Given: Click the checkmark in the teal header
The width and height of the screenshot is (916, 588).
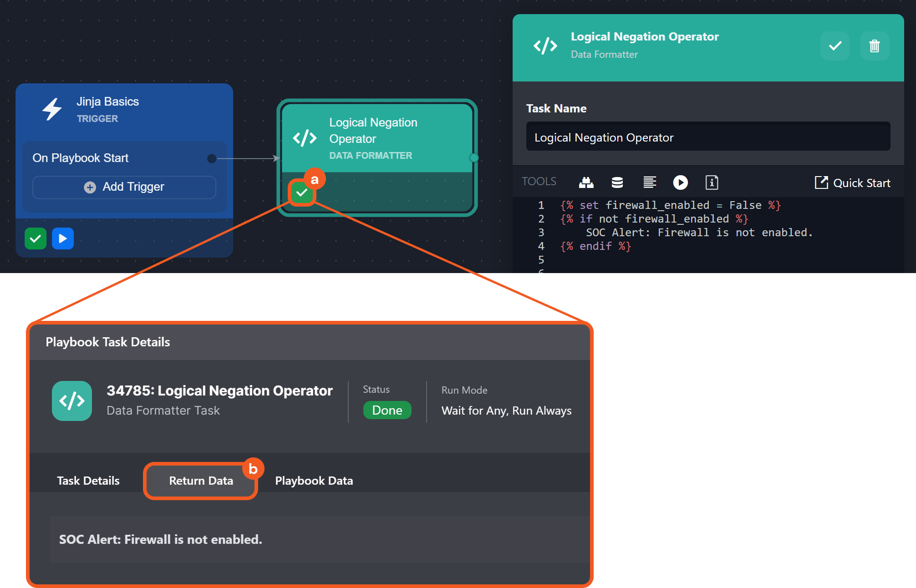Looking at the screenshot, I should [835, 46].
